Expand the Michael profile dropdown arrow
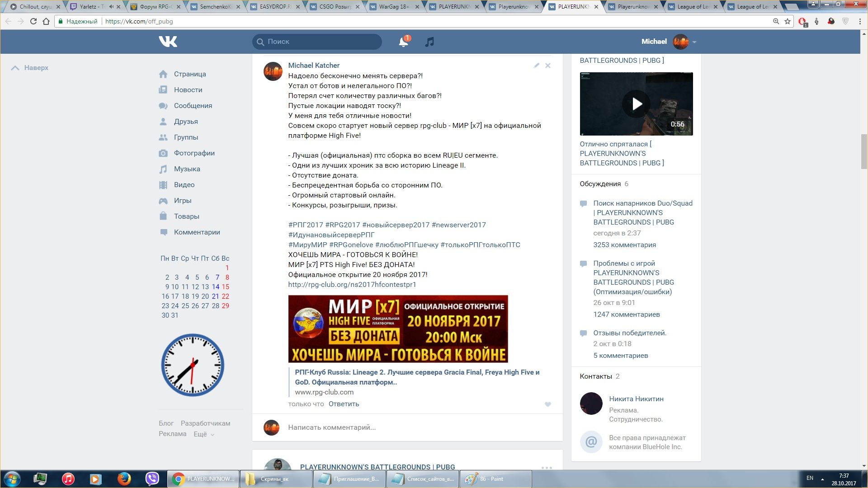868x488 pixels. (694, 42)
